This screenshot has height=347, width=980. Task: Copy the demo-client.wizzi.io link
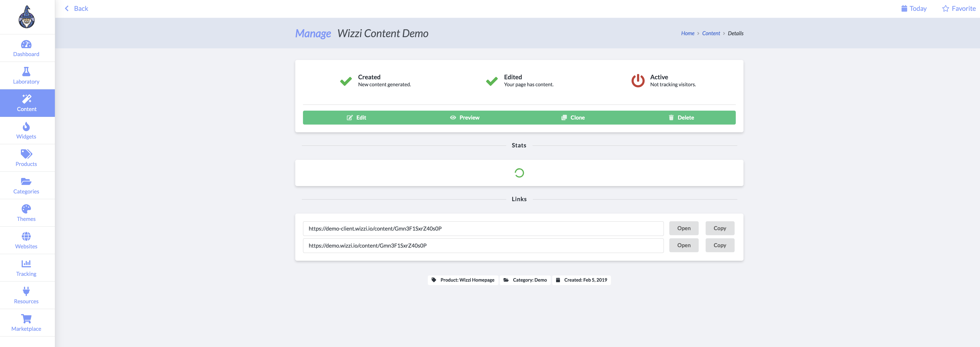(x=720, y=229)
